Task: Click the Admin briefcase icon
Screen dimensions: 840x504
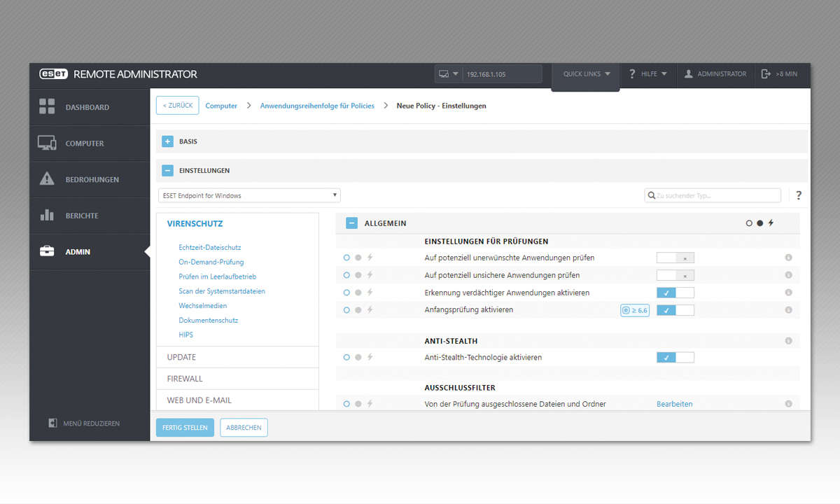Action: [x=47, y=251]
